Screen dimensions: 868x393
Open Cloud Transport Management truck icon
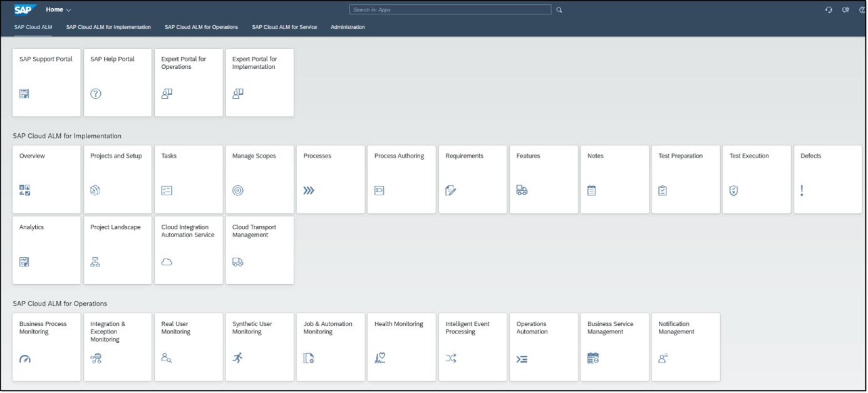pos(237,262)
